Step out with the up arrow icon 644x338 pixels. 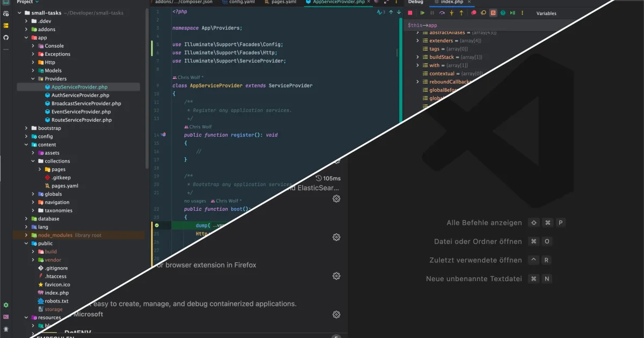point(461,13)
